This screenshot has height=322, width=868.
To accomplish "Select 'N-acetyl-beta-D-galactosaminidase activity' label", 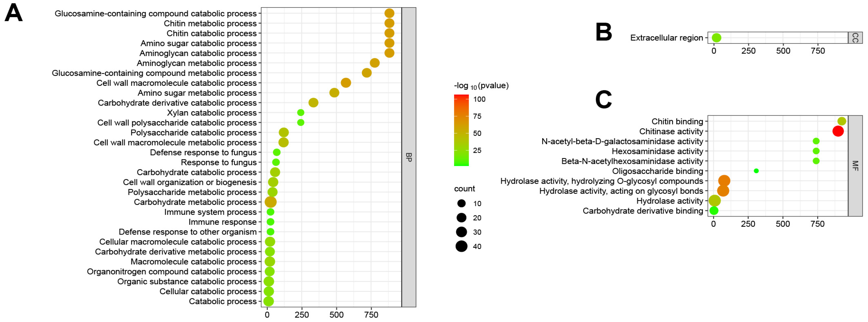I will pyautogui.click(x=622, y=141).
